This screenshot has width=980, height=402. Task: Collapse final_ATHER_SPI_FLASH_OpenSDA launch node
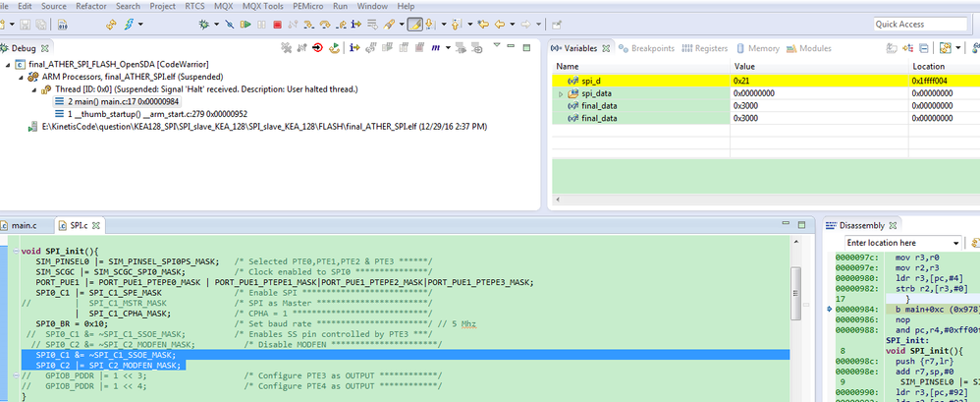[8, 65]
